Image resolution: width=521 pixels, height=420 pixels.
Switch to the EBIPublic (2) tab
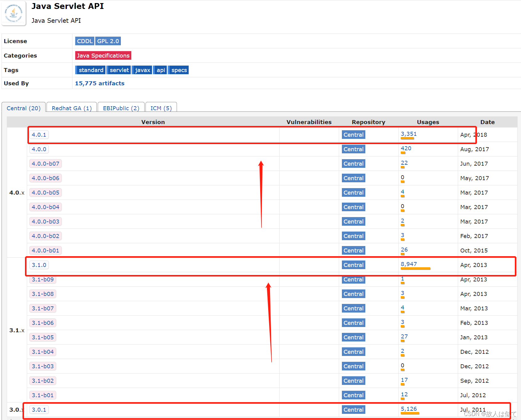pyautogui.click(x=121, y=108)
